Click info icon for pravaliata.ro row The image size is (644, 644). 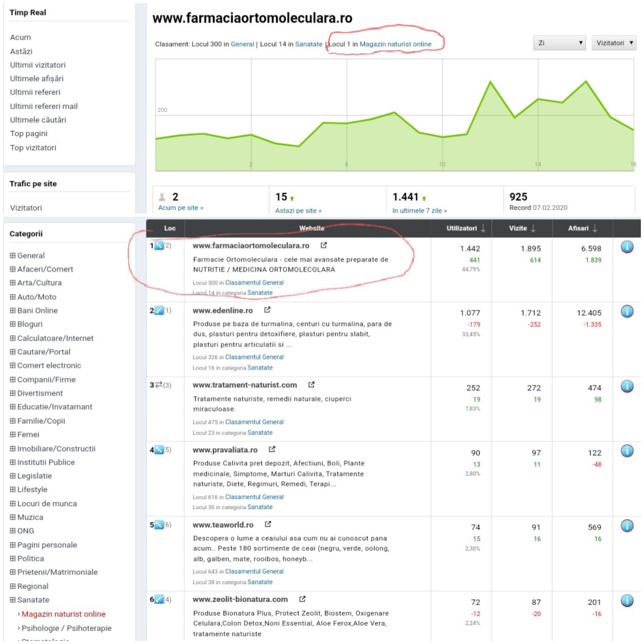click(x=627, y=451)
